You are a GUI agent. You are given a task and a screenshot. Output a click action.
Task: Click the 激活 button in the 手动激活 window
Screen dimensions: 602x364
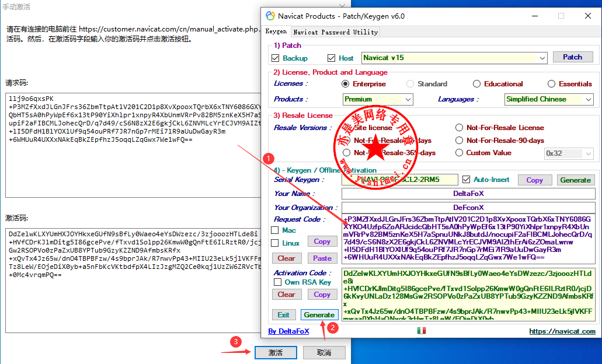coord(276,352)
